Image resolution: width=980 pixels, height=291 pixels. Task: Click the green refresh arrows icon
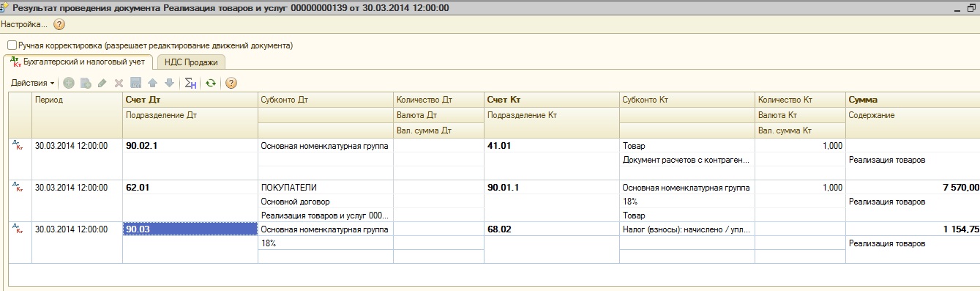[210, 83]
